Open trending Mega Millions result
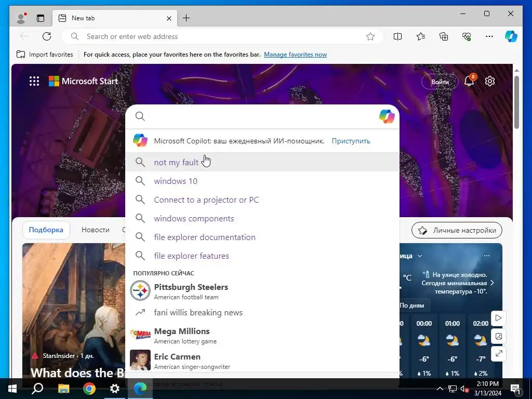Screen dimensions: 532x399 (x=262, y=335)
